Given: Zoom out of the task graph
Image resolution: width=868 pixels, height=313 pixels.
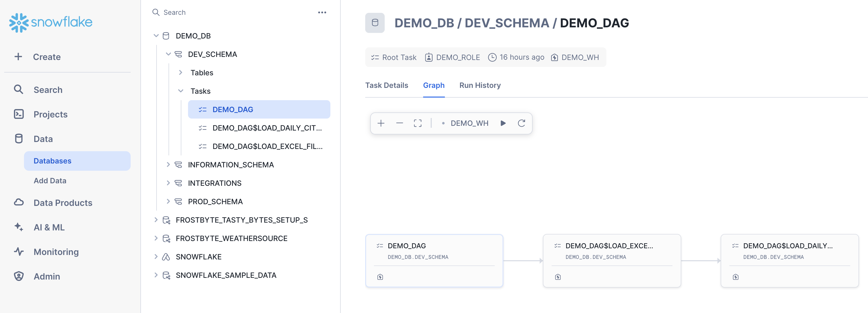Looking at the screenshot, I should point(399,123).
